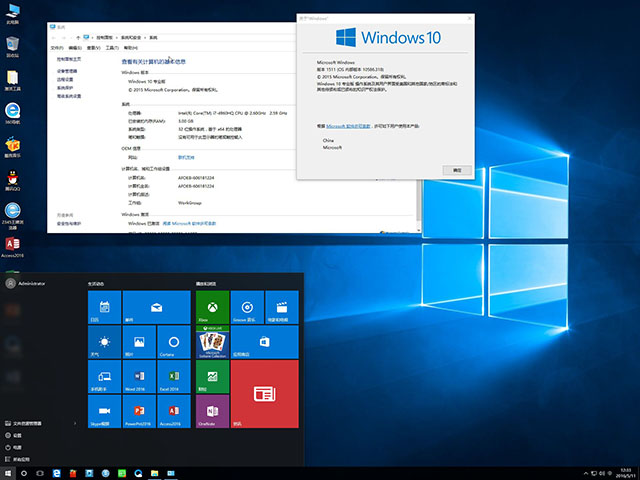Open the 文件(F) menu in System window
Viewport: 640px width, 480px height.
(x=57, y=47)
